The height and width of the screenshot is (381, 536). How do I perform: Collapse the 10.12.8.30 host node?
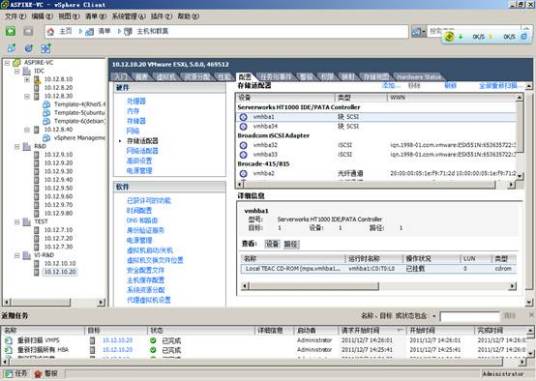[x=27, y=96]
